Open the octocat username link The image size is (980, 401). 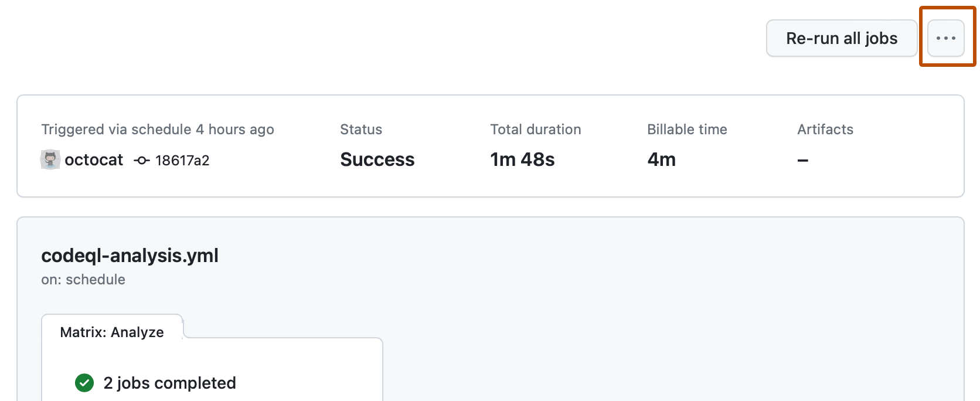94,159
